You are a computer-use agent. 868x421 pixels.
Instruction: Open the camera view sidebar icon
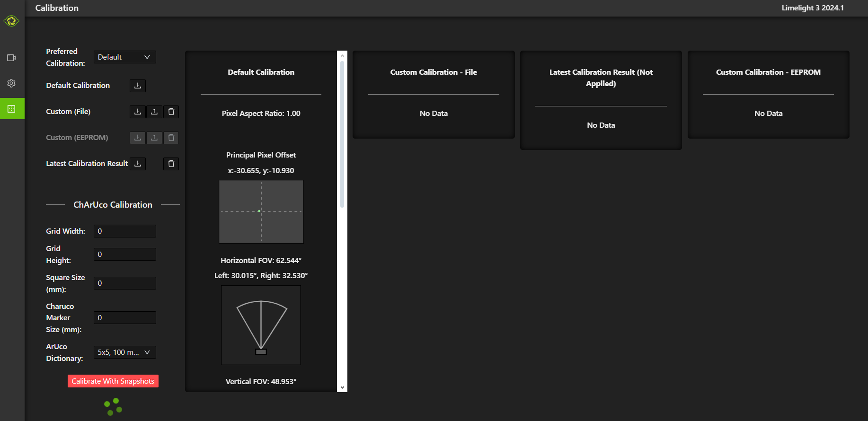click(x=12, y=58)
